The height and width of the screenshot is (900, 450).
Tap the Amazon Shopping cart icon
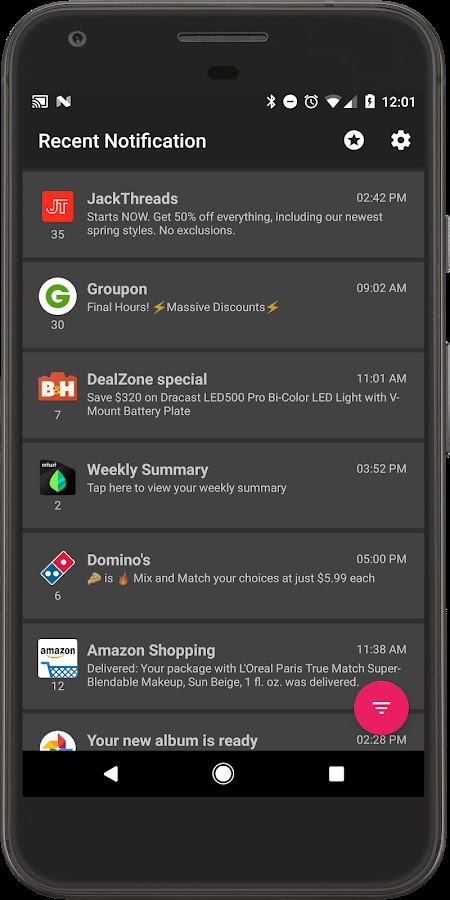[x=57, y=658]
